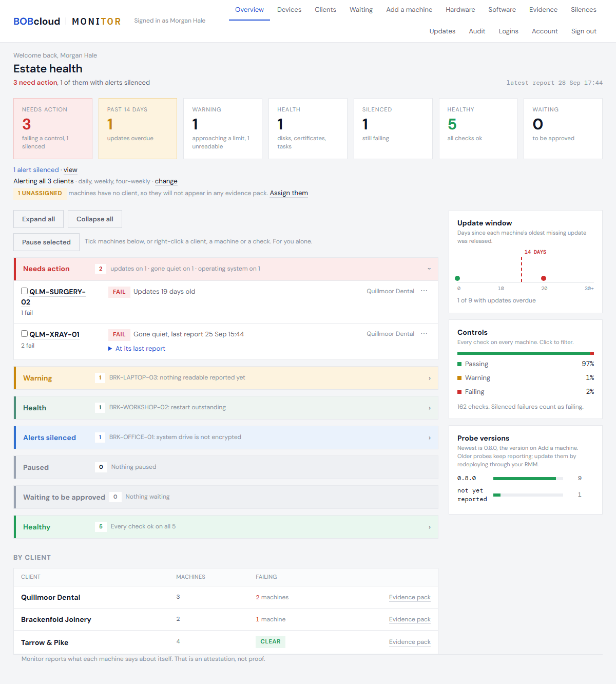Click the Controls pass/fail progress bar

coord(526,353)
